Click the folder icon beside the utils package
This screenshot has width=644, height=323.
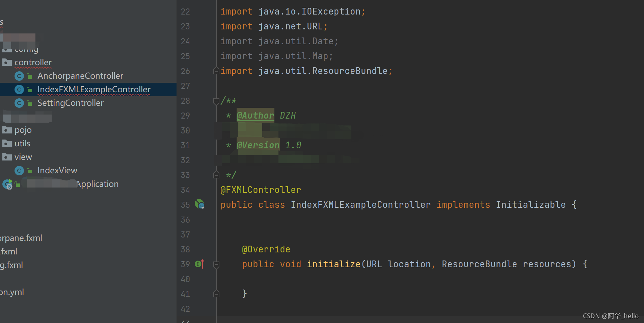click(7, 144)
